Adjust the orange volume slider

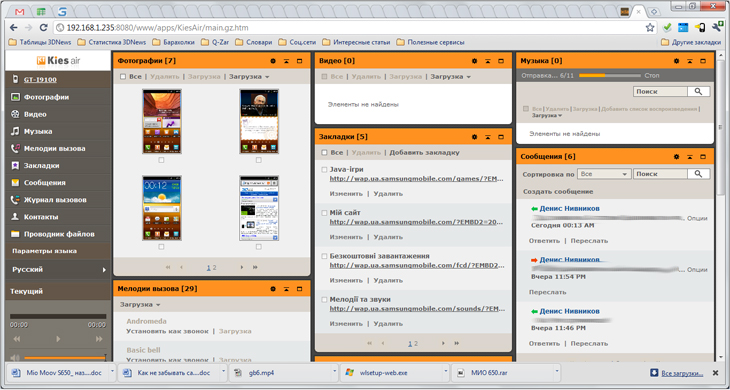[x=65, y=358]
